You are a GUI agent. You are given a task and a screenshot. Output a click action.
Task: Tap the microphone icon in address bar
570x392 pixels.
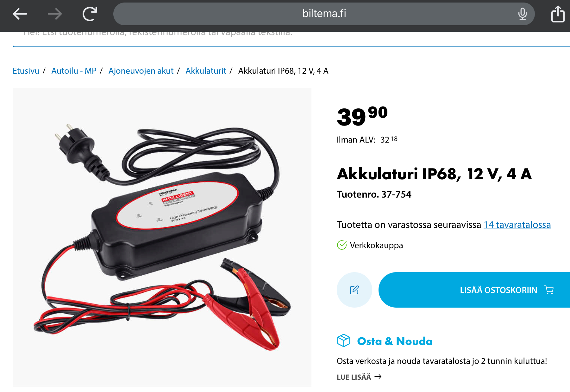tap(523, 14)
